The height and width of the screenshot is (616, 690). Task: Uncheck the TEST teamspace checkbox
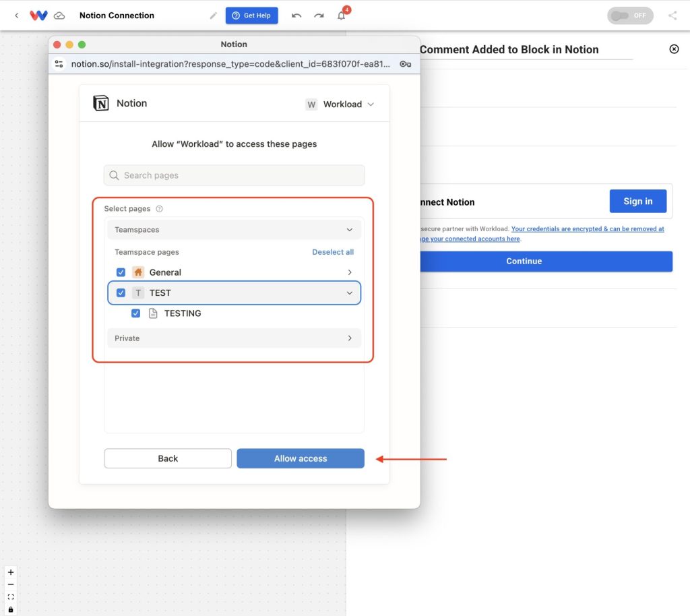click(x=121, y=293)
